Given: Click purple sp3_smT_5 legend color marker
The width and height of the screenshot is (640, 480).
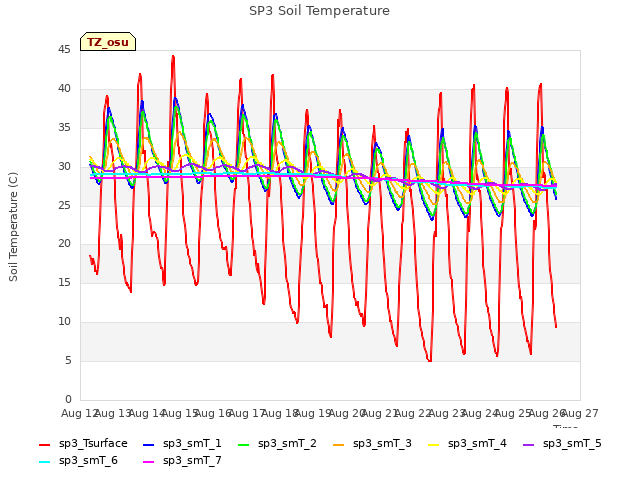Looking at the screenshot, I should click(x=529, y=444).
